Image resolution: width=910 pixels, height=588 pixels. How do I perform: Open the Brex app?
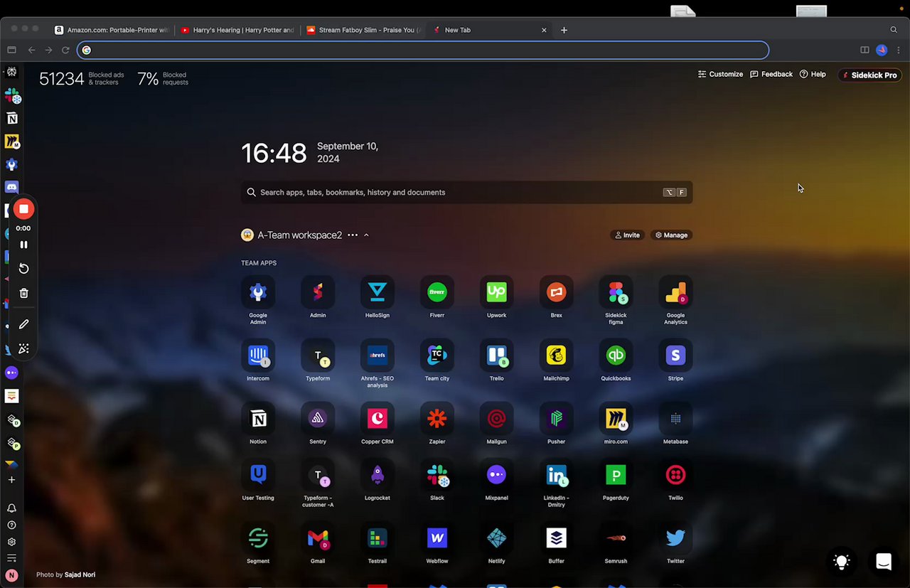point(556,292)
